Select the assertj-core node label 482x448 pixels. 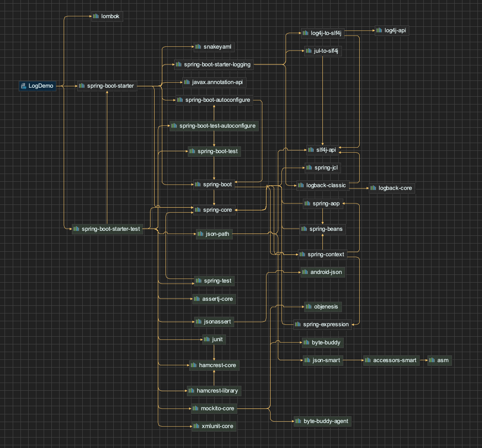tap(217, 299)
